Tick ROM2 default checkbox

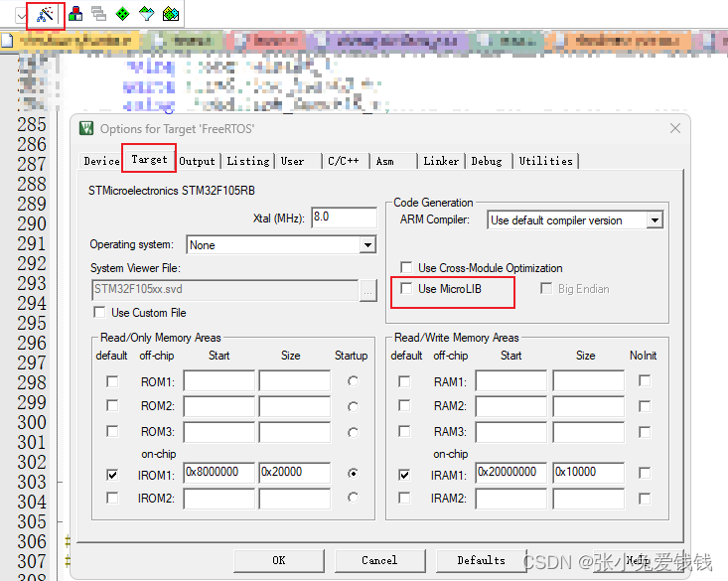[112, 405]
